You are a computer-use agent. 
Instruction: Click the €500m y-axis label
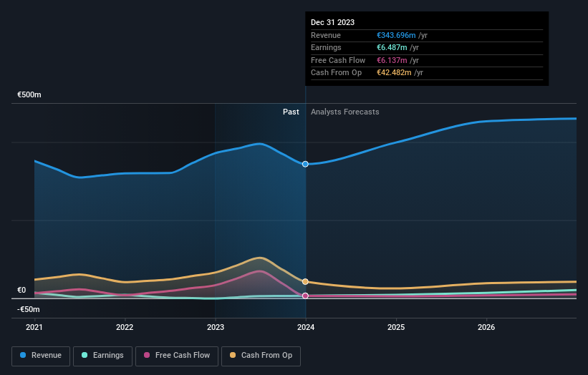tap(29, 94)
